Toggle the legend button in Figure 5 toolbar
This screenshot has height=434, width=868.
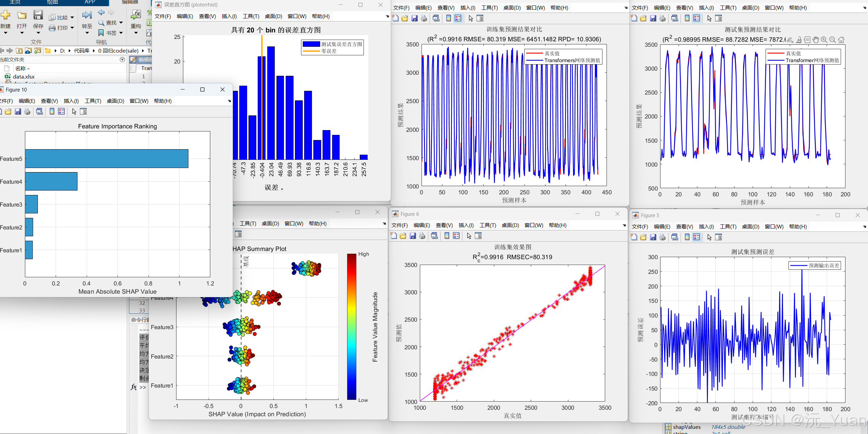[697, 237]
